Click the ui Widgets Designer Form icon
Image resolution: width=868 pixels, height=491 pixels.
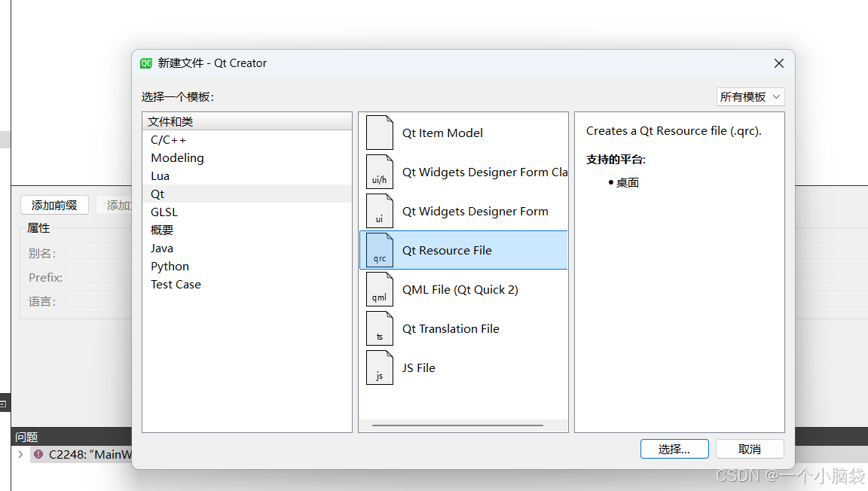coord(379,211)
